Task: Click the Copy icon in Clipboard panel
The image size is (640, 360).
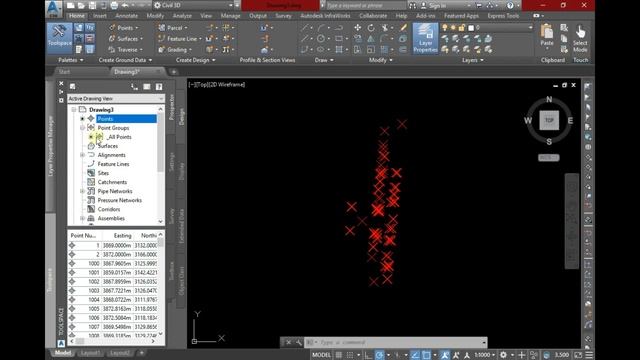Action: coord(564,38)
